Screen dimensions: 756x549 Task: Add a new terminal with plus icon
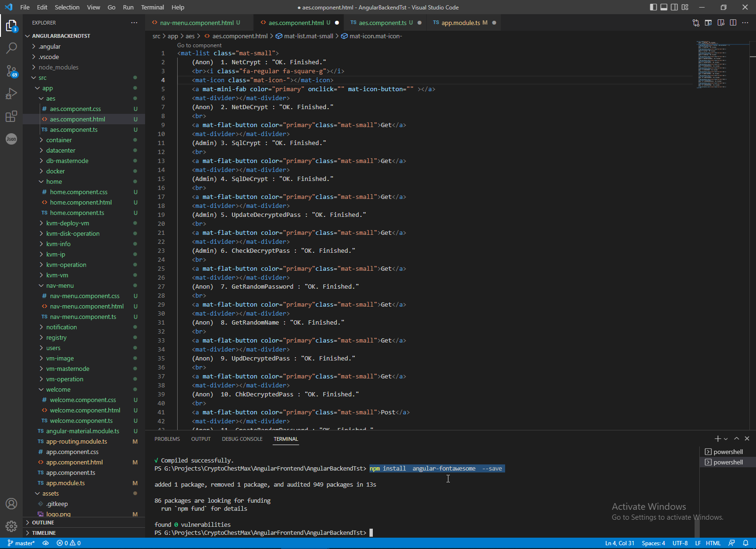coord(718,439)
